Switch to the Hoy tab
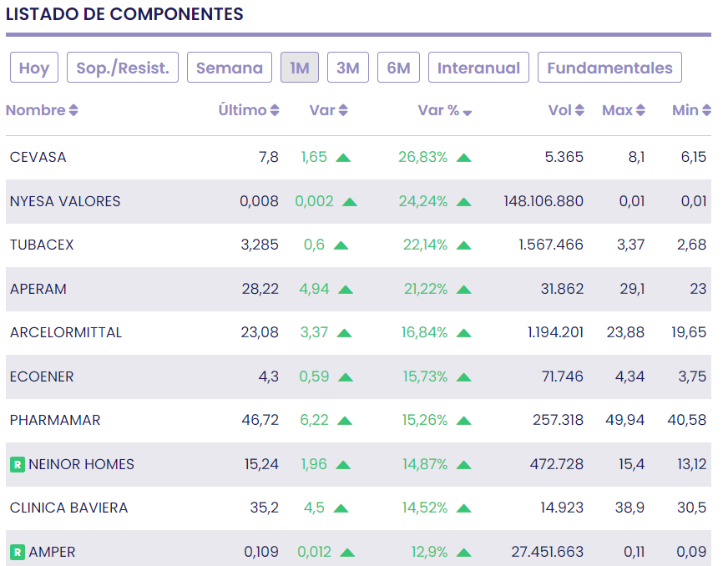The width and height of the screenshot is (728, 566). pos(34,68)
